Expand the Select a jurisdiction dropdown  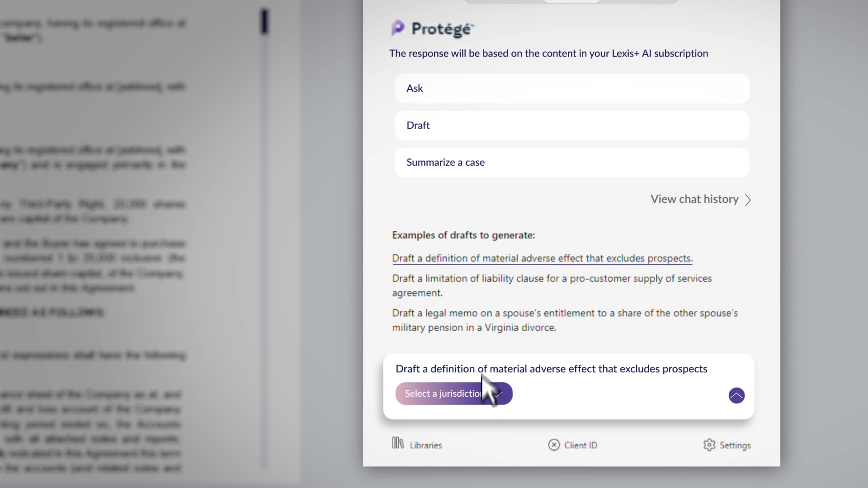(454, 394)
